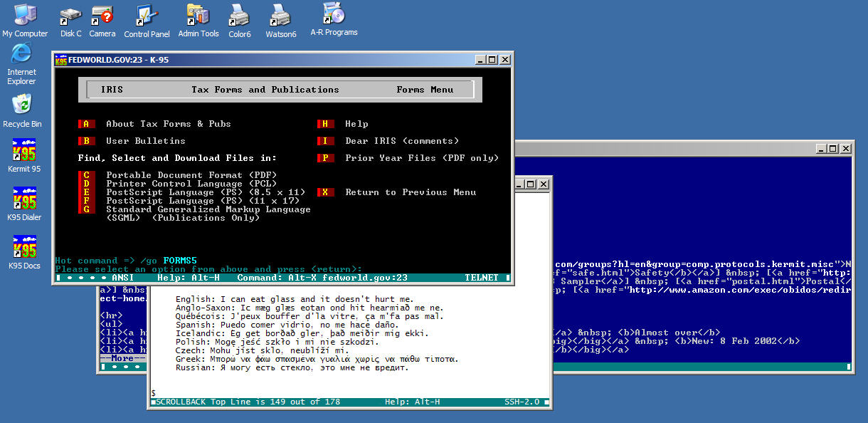
Task: Open the K95 Docs shortcut
Action: (x=24, y=248)
